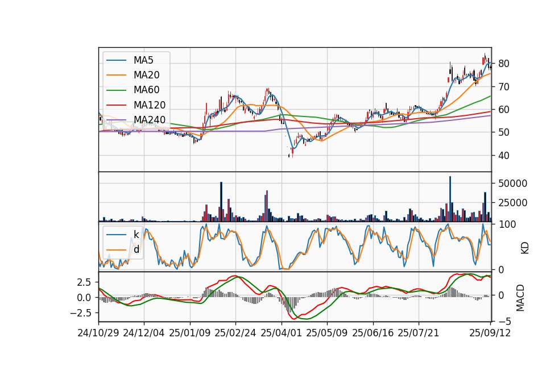546x392 pixels.
Task: Click the purple MA240 legend line sample
Action: click(x=116, y=120)
